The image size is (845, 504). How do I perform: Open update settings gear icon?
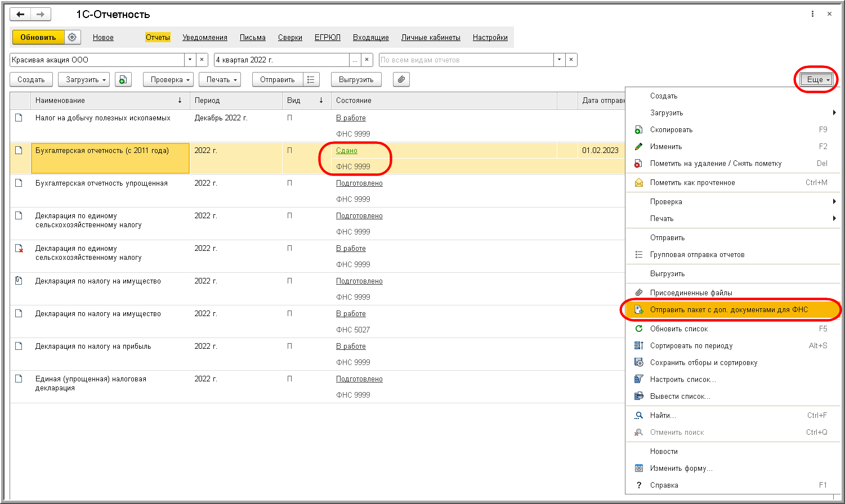(72, 37)
